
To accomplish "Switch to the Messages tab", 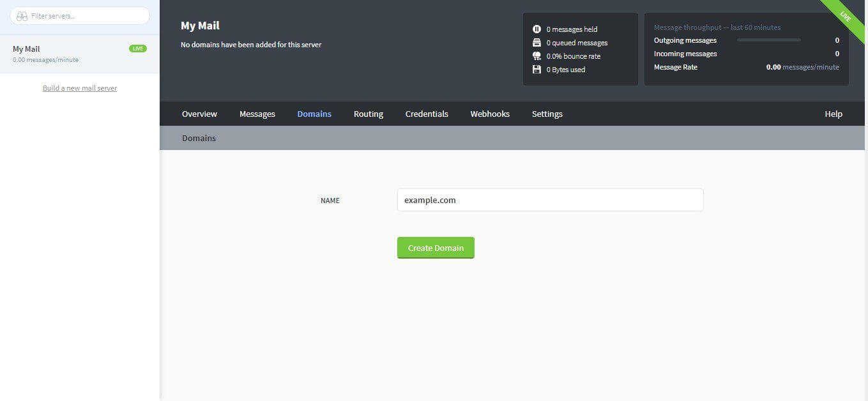I will pos(257,114).
